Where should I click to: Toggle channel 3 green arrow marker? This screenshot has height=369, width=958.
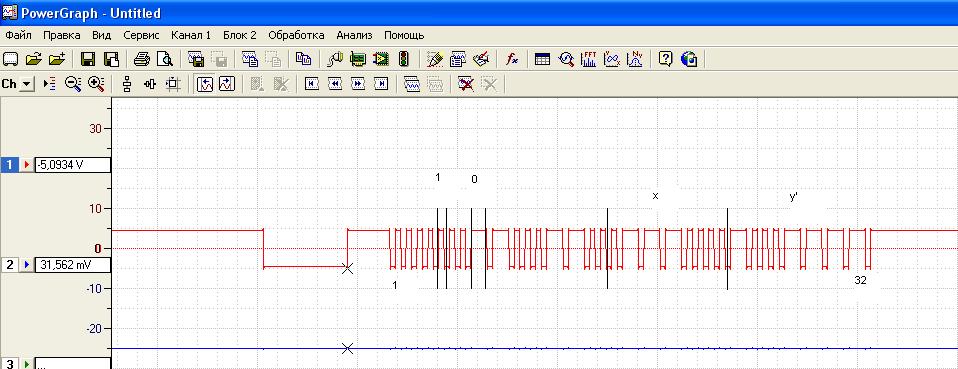[x=26, y=364]
